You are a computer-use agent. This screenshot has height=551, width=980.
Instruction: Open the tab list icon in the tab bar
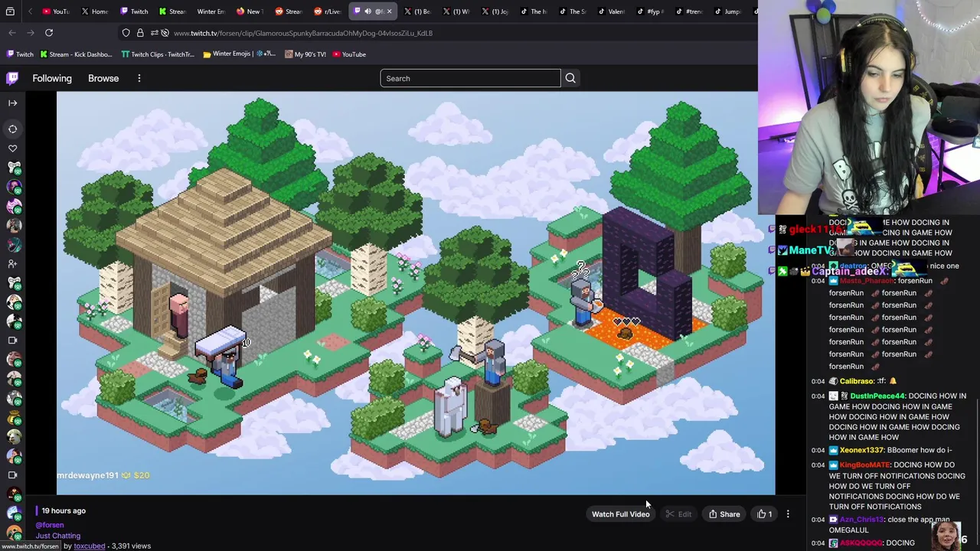point(10,11)
